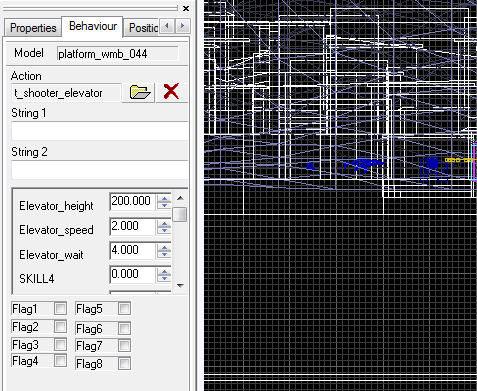The width and height of the screenshot is (477, 391).
Task: Show more tabs with the right arrow
Action: 182,25
